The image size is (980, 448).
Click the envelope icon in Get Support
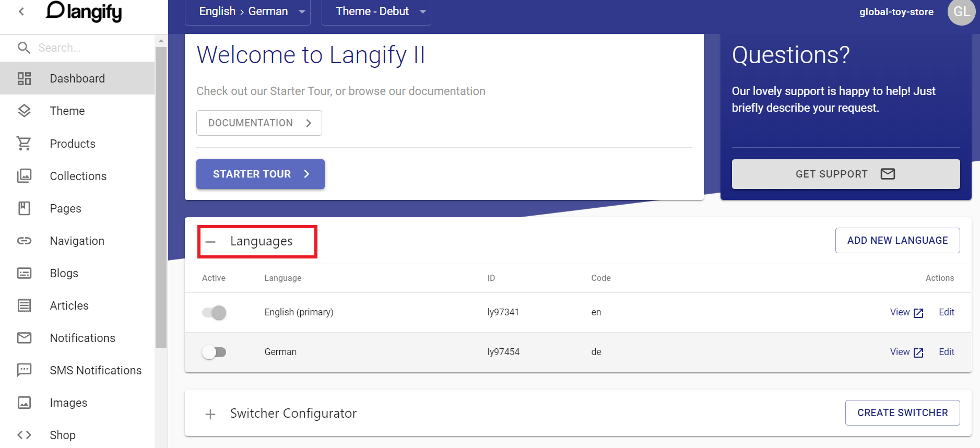click(x=888, y=174)
